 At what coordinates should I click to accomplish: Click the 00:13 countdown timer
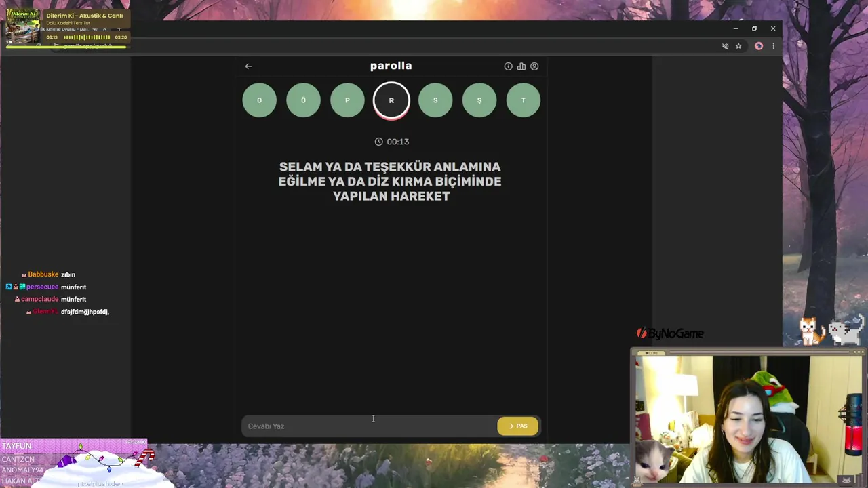[392, 142]
